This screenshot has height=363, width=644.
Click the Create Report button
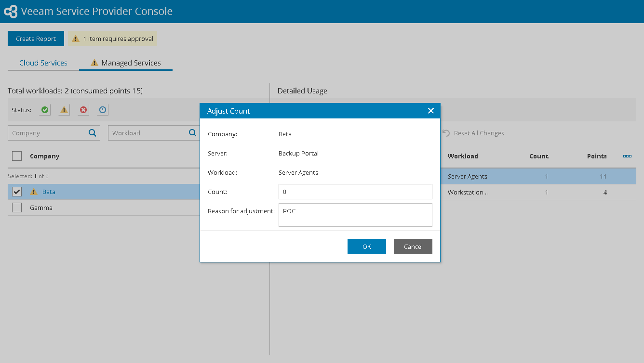click(x=36, y=39)
